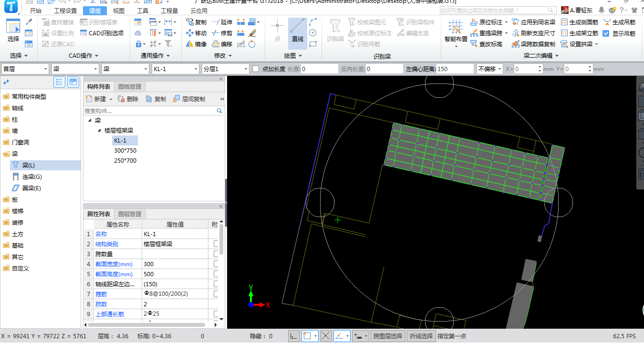Open the 不偏移 offset dropdown

pyautogui.click(x=489, y=69)
